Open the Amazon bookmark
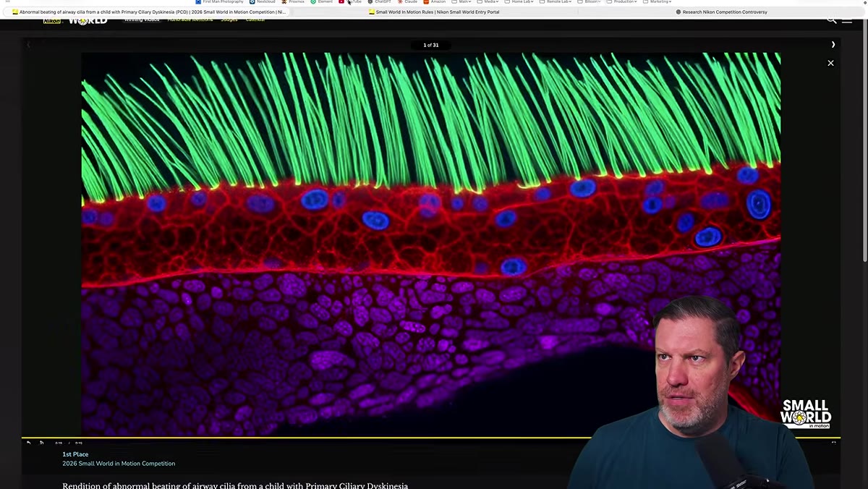868x489 pixels. click(x=435, y=2)
